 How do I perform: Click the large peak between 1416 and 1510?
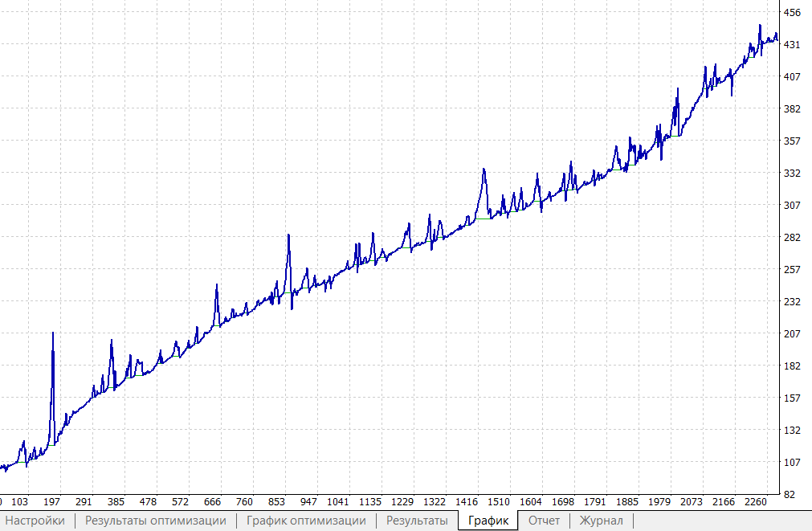tap(484, 170)
